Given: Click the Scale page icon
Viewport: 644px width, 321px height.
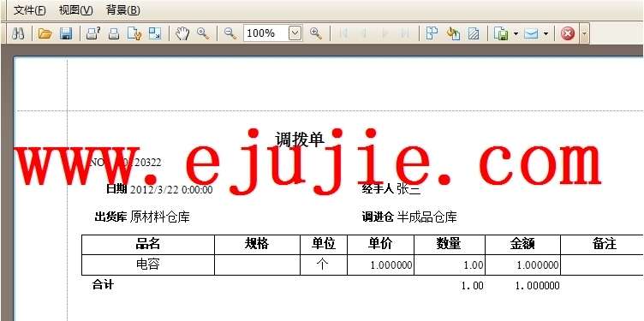Looking at the screenshot, I should pyautogui.click(x=155, y=33).
